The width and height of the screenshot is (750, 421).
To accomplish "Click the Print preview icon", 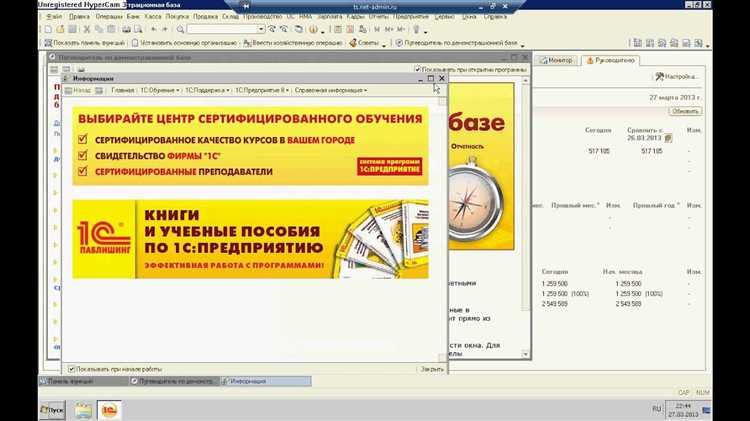I will click(138, 29).
